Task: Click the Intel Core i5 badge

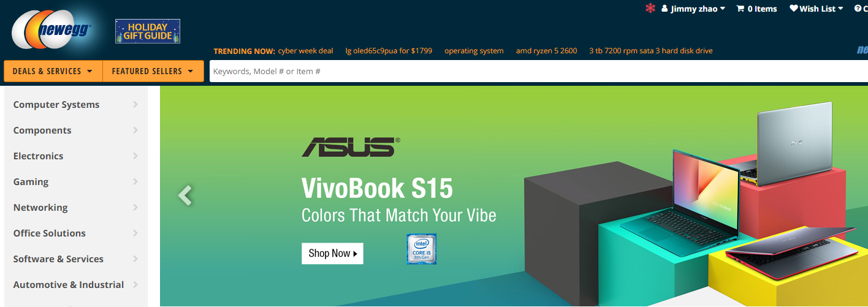Action: pyautogui.click(x=422, y=249)
